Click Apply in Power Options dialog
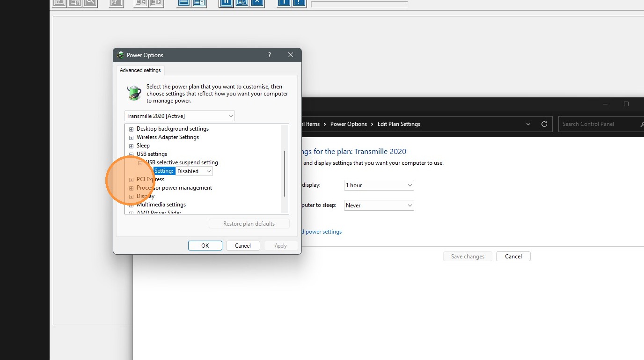The image size is (644, 360). point(281,246)
